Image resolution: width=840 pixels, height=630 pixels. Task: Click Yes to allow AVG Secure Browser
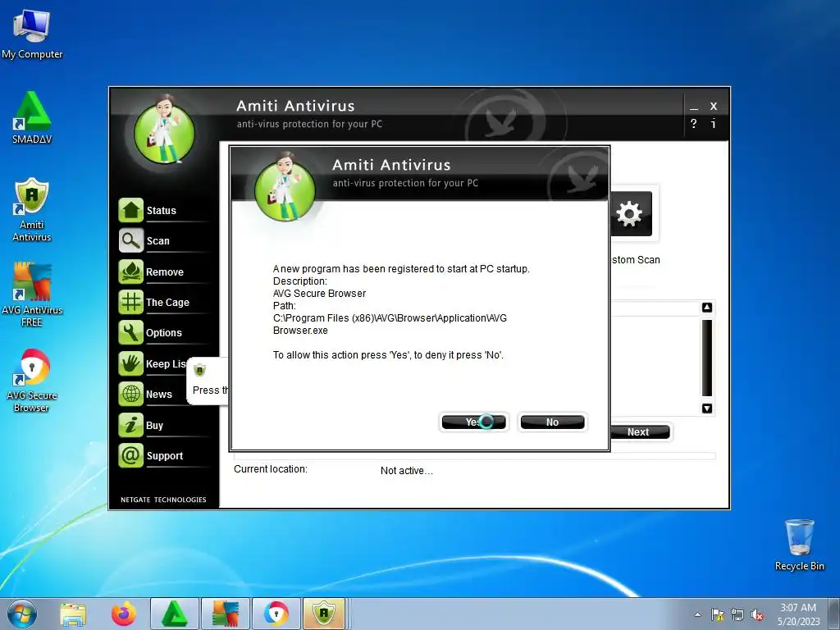point(473,422)
